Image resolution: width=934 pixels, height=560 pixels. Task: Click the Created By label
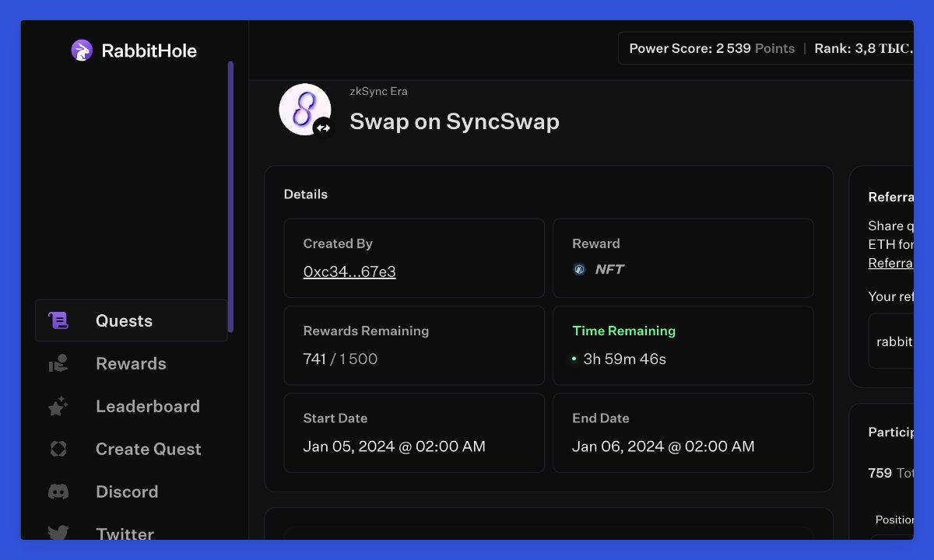(338, 243)
